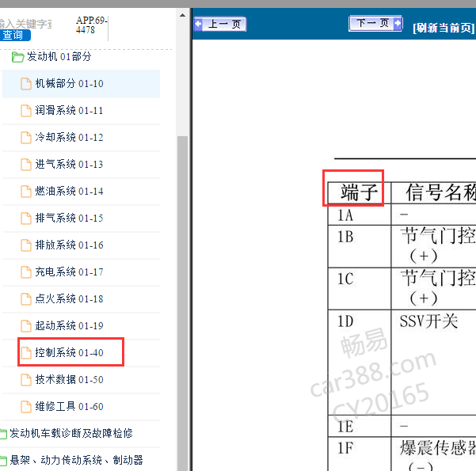Image resolution: width=476 pixels, height=471 pixels.
Task: Focus the keyword search input field
Action: click(26, 24)
